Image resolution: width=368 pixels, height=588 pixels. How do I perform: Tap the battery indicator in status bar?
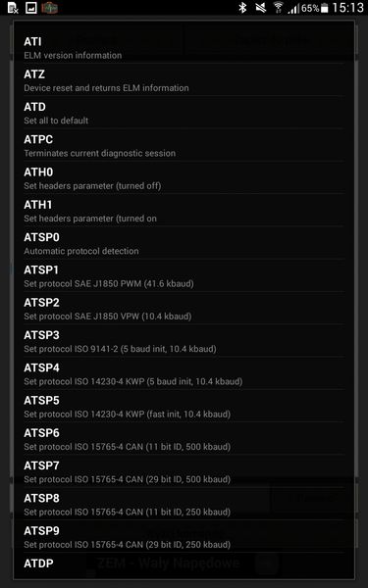click(325, 8)
